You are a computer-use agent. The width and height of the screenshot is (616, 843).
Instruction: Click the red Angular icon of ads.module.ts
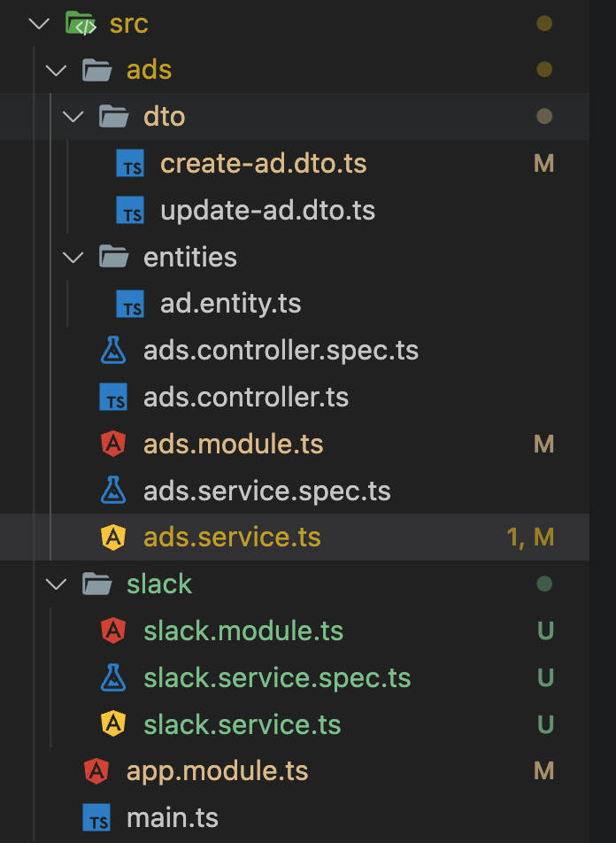click(x=114, y=445)
